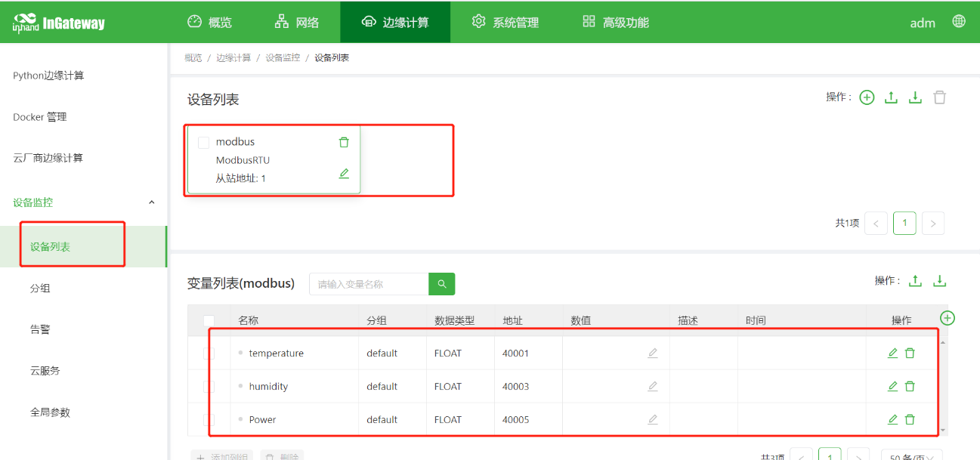The image size is (980, 460).
Task: Click the variable name search field
Action: (x=369, y=284)
